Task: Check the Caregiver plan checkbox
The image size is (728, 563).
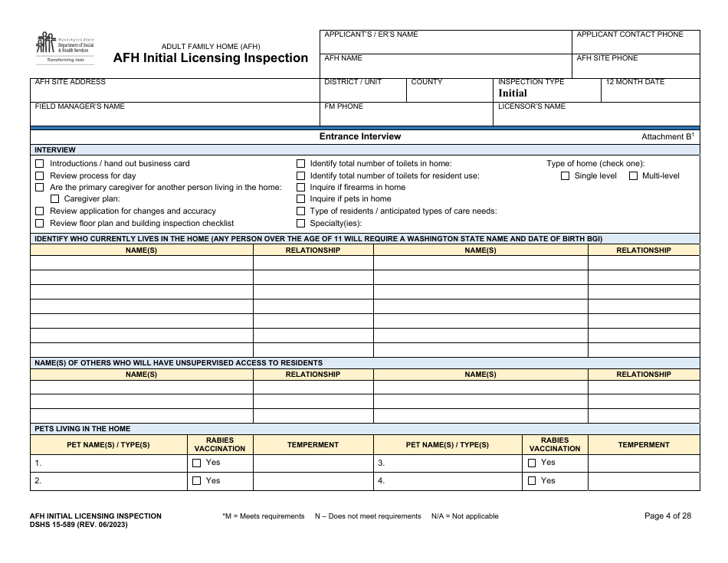Action: 54,198
